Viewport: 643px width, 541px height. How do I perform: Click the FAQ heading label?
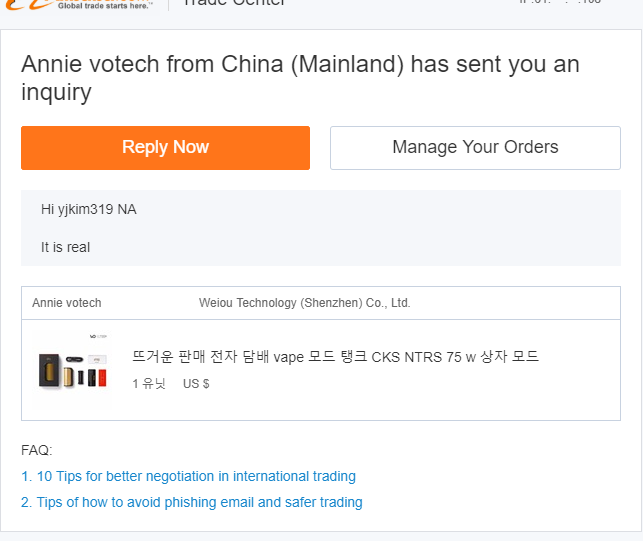pos(36,450)
